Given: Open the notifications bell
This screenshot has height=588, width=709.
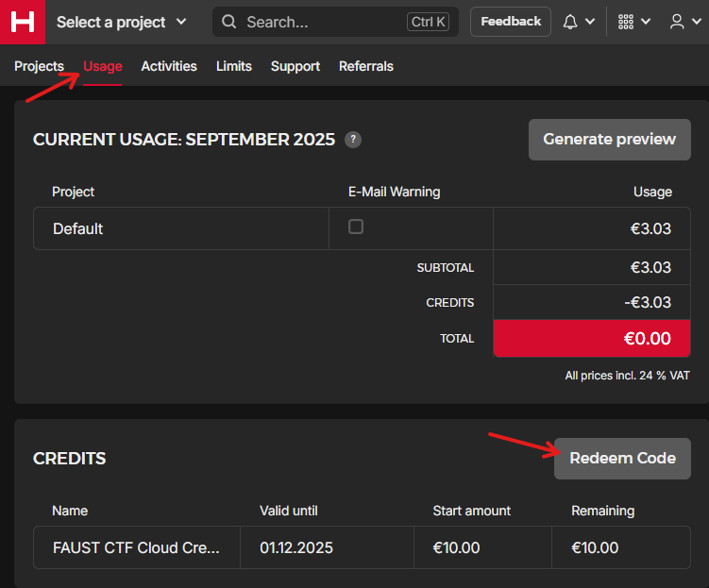Looking at the screenshot, I should pyautogui.click(x=570, y=22).
